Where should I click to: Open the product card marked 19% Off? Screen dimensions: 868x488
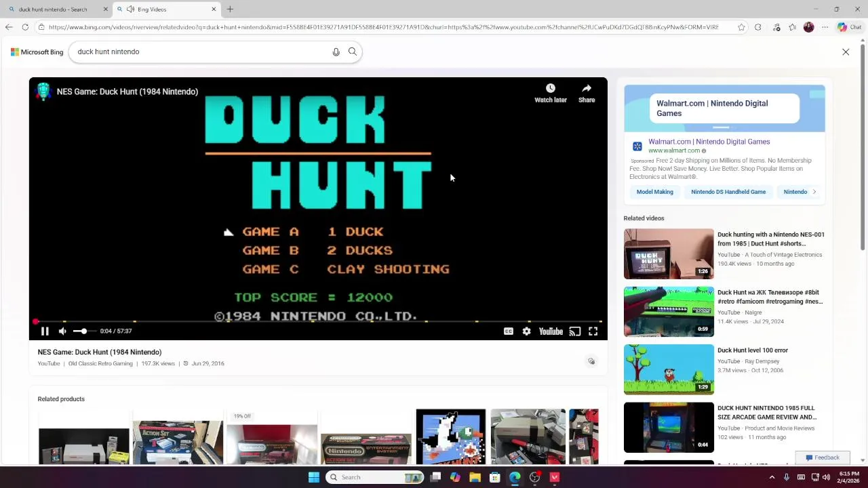(271, 437)
